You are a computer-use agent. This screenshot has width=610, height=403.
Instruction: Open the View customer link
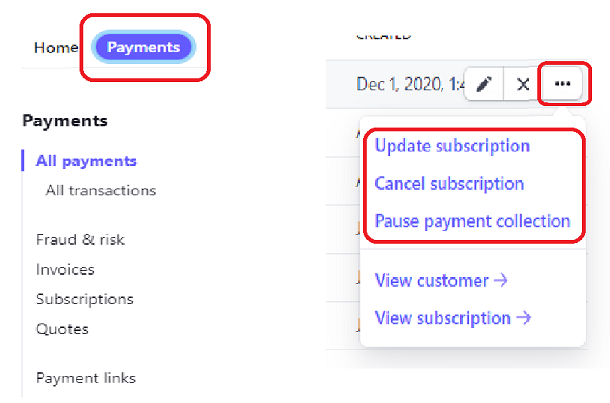tap(441, 281)
